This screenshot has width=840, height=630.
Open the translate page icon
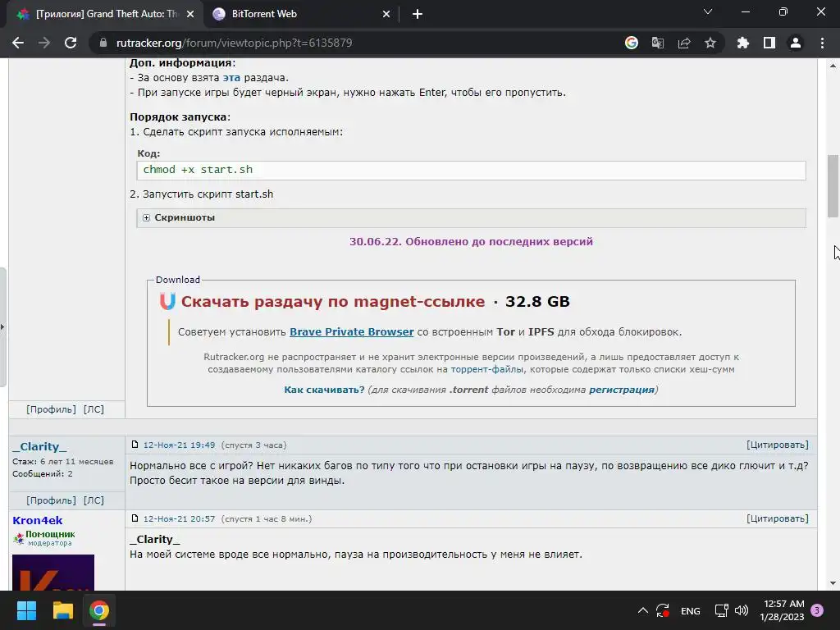point(657,43)
